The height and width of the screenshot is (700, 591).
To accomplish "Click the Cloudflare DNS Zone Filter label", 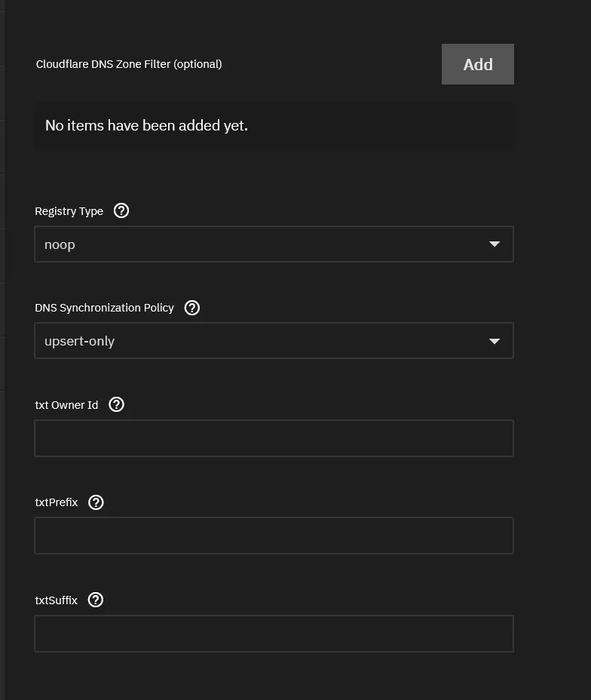I will 128,64.
